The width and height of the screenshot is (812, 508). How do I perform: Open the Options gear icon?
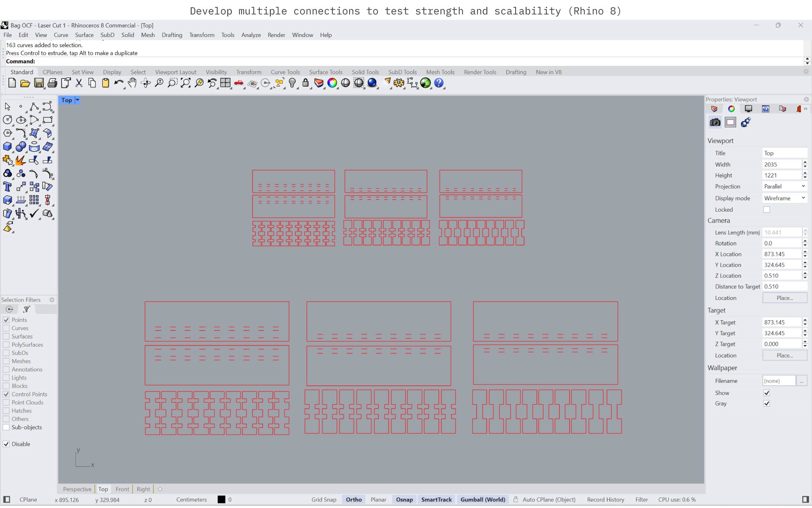tap(399, 83)
